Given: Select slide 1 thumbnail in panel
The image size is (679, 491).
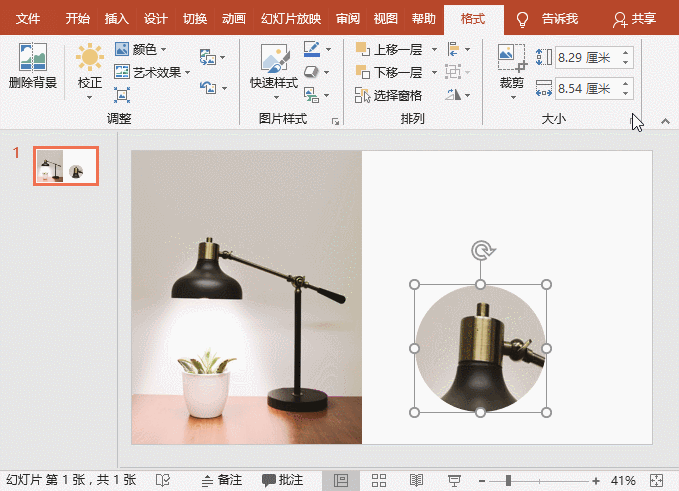Looking at the screenshot, I should pos(65,166).
